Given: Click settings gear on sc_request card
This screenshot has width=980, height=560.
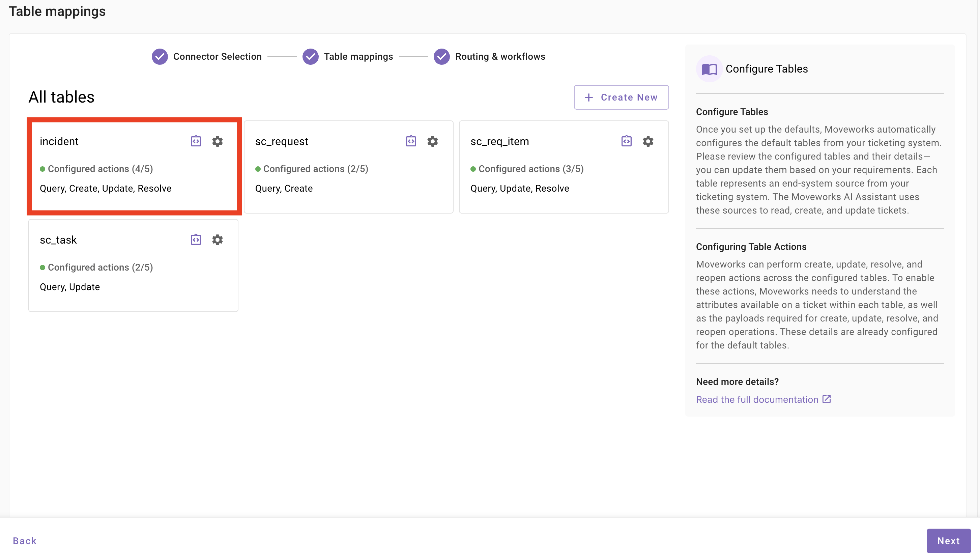Looking at the screenshot, I should (x=433, y=141).
